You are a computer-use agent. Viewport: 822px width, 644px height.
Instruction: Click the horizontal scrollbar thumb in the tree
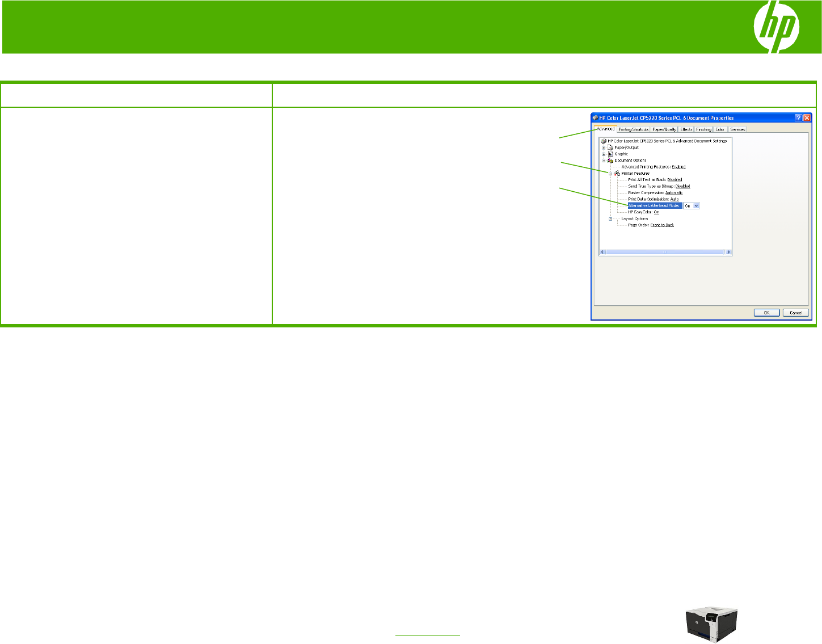click(x=665, y=252)
